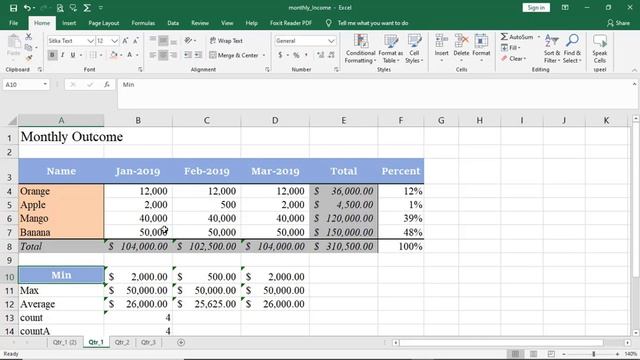Open the Data ribbon tab
This screenshot has height=360, width=640.
point(173,23)
